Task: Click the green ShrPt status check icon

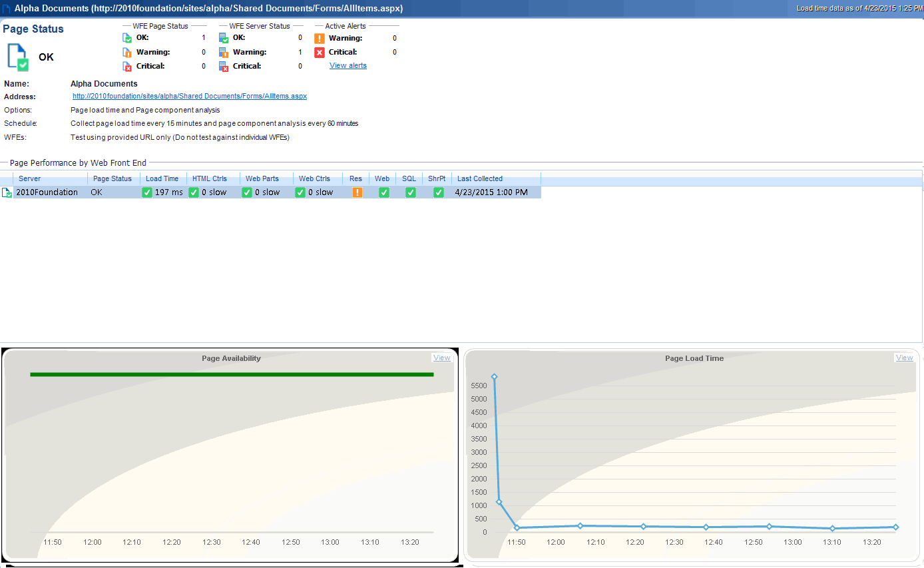Action: (x=439, y=192)
